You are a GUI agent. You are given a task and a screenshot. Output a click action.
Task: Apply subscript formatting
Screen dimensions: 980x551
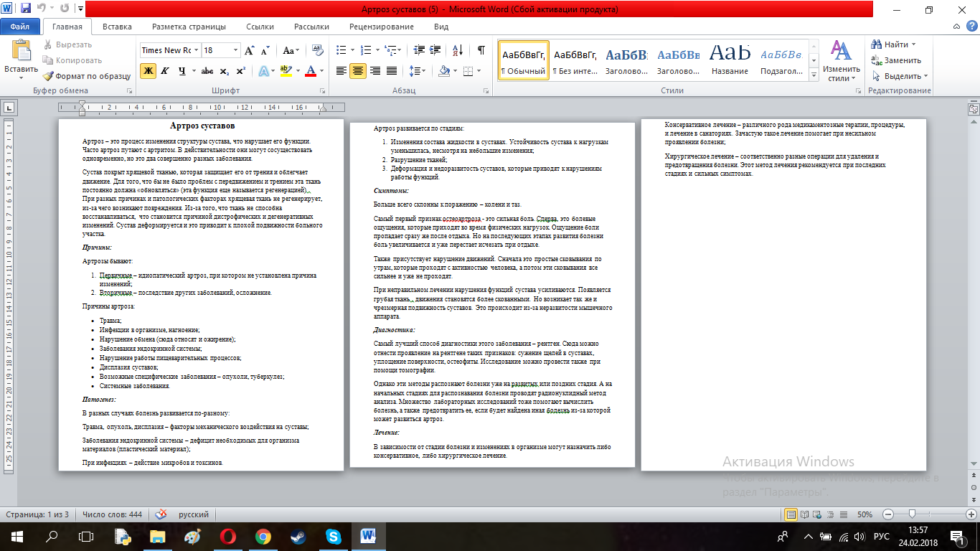point(225,71)
